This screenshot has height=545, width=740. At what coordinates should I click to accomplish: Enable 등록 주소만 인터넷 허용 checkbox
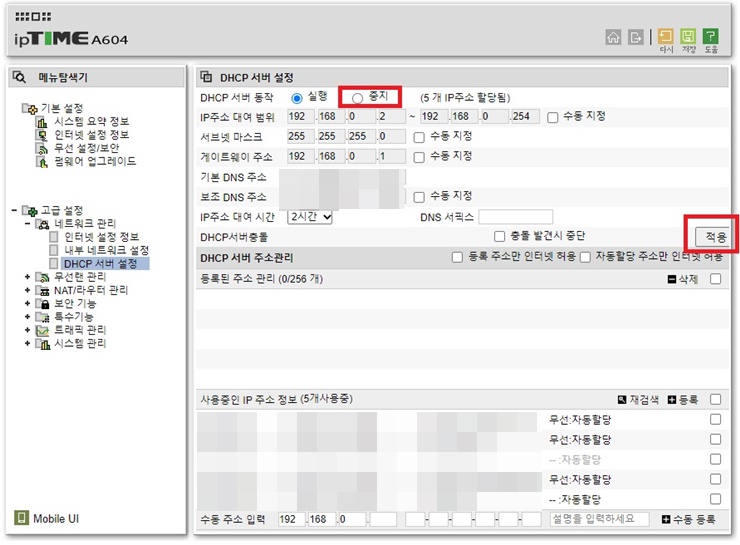pos(457,257)
